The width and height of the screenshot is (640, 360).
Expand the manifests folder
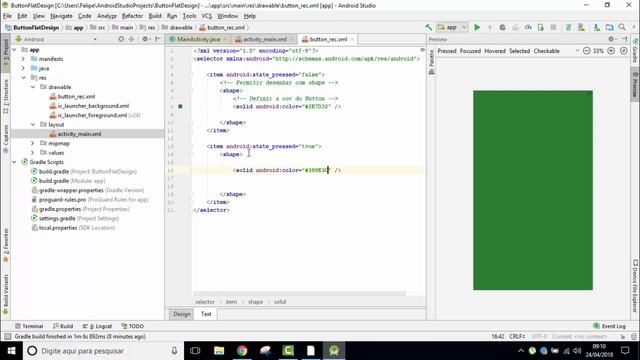pos(23,59)
